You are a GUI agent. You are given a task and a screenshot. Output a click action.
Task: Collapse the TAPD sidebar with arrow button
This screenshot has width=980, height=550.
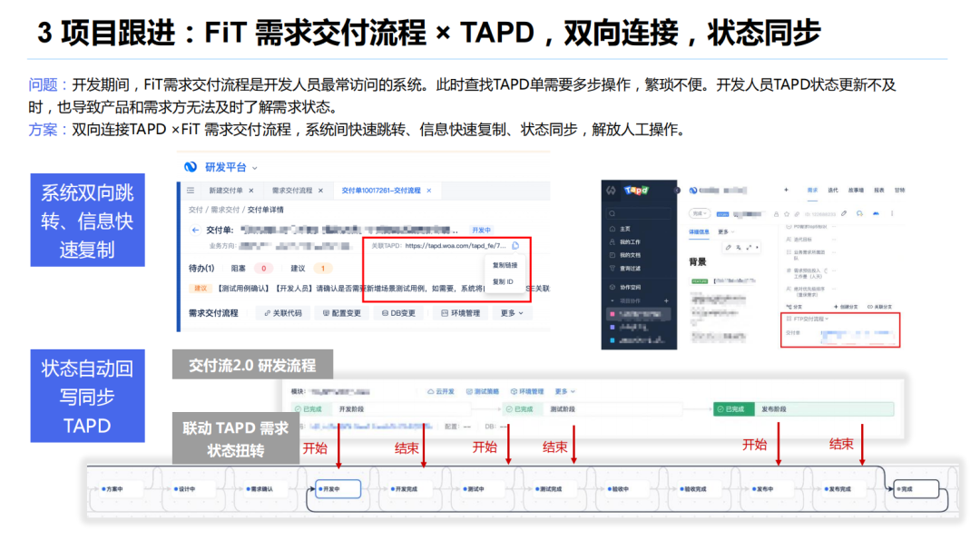[677, 190]
